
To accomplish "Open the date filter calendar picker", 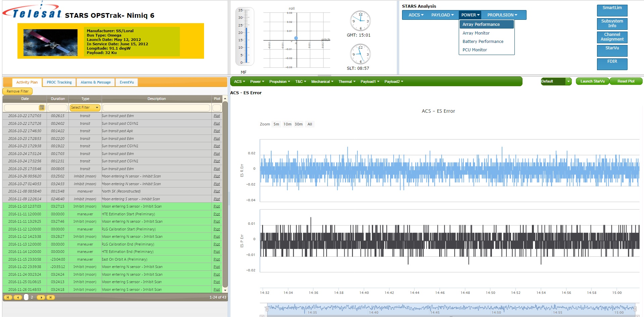I will coord(42,108).
